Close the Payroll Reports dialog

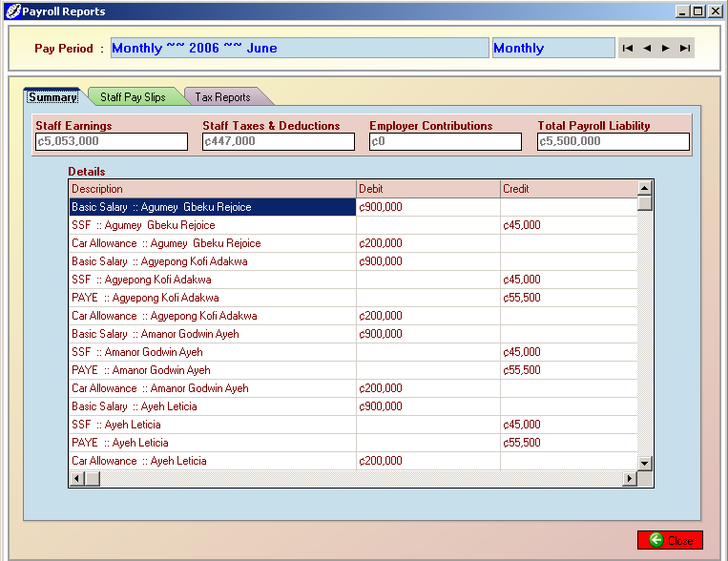click(x=670, y=540)
